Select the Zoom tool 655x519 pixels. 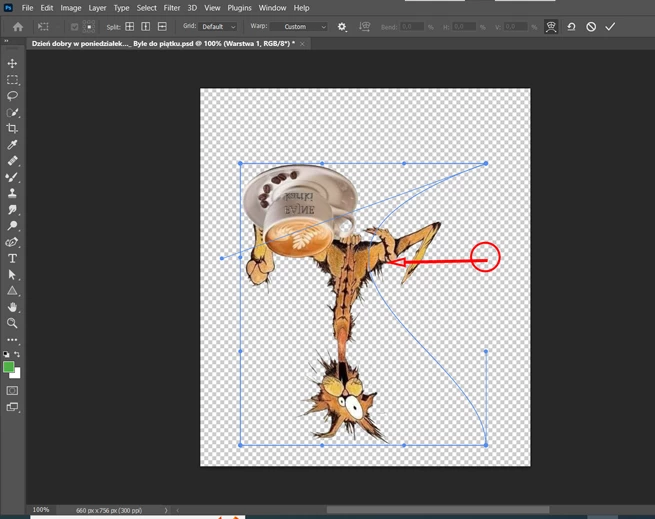[12, 323]
